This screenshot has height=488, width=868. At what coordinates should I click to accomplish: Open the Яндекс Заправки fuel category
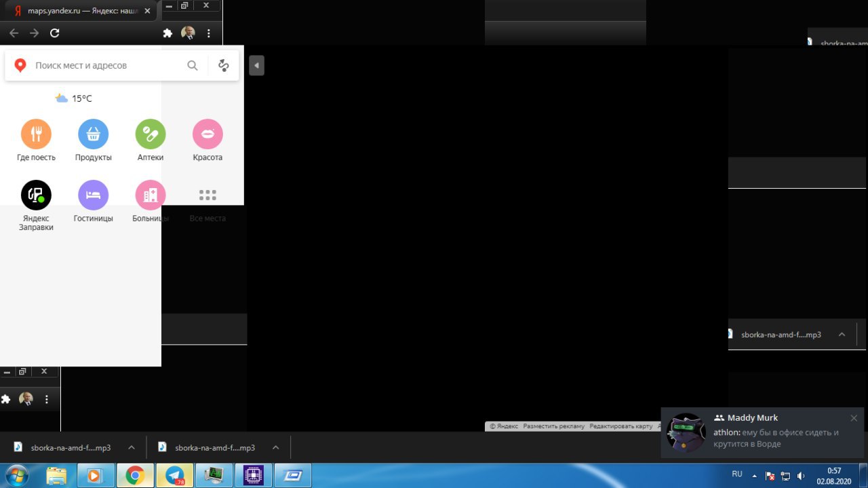[37, 205]
